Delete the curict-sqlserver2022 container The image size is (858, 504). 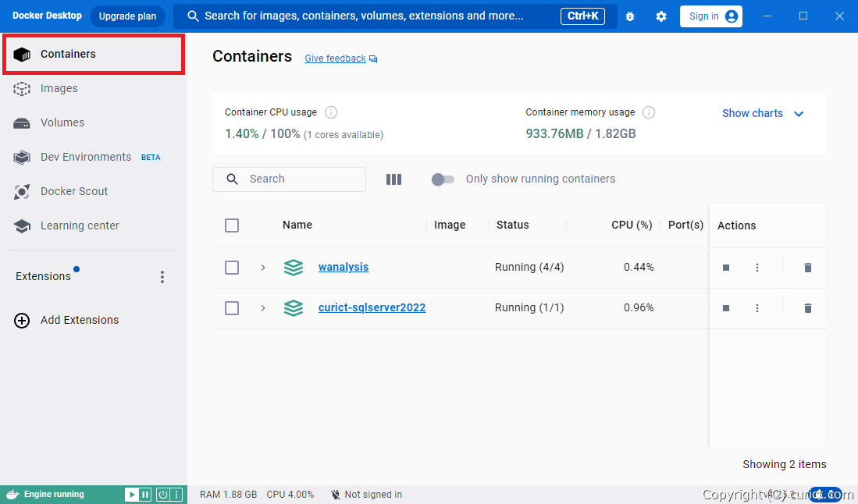[x=808, y=308]
